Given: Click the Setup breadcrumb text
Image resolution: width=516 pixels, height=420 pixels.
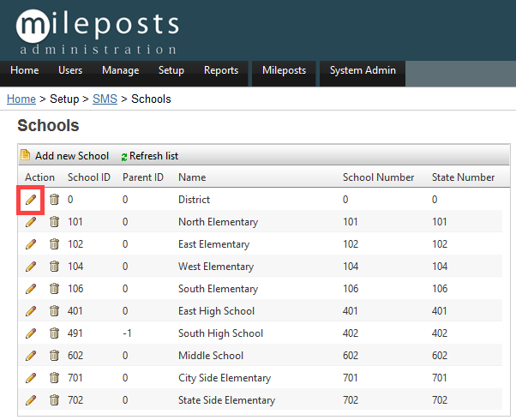Looking at the screenshot, I should (64, 99).
